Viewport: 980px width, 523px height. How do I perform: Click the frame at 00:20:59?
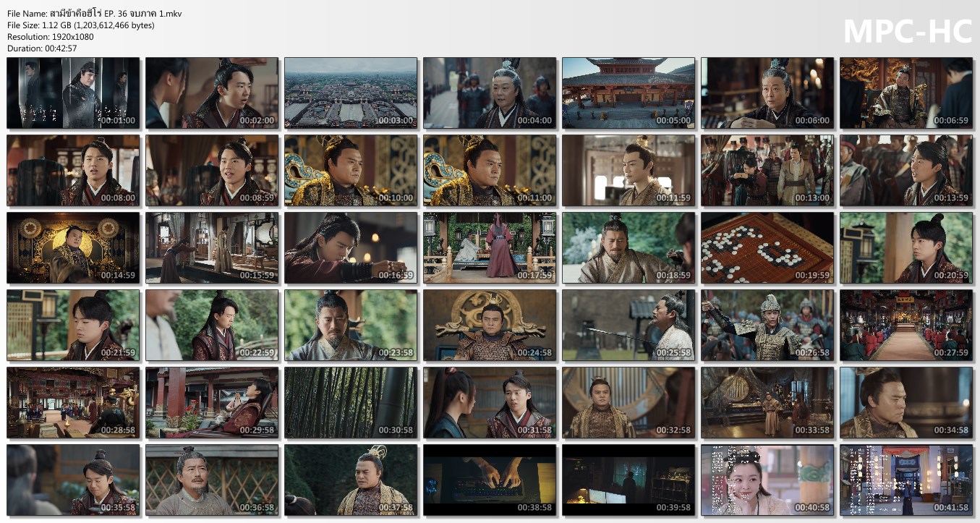click(906, 248)
